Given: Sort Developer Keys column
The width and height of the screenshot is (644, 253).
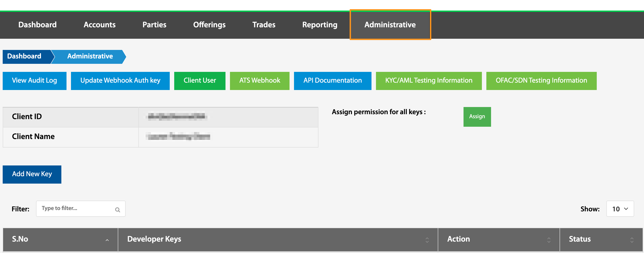Looking at the screenshot, I should 427,240.
